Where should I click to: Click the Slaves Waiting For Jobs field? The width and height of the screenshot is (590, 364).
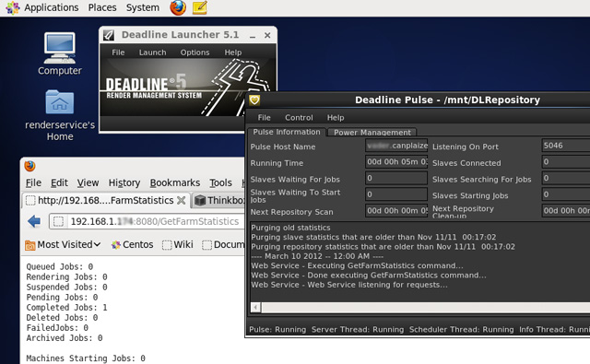[x=396, y=178]
